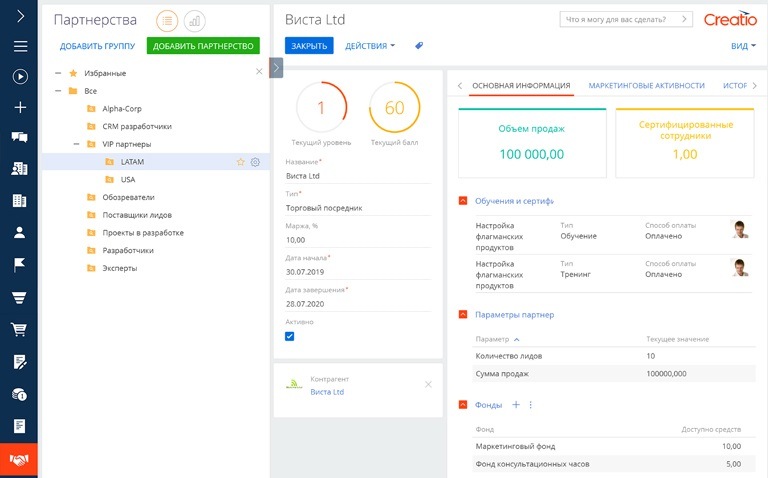Open the contacts person icon
The height and width of the screenshot is (478, 768).
coord(20,232)
